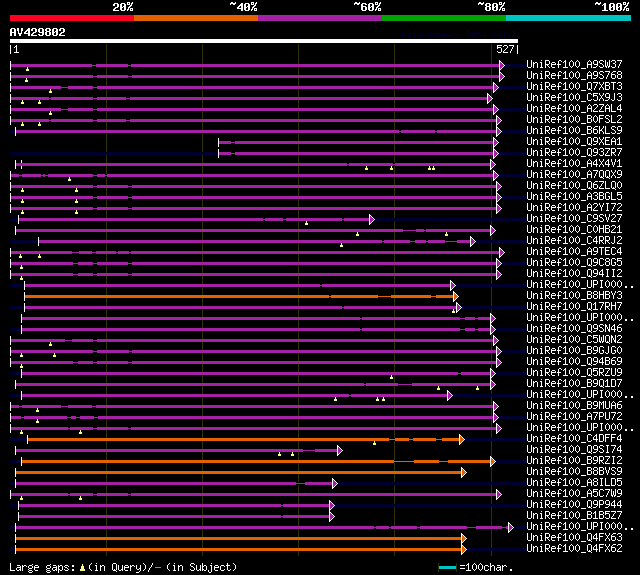Screen dimensions: 640x575
Task: Click the UniRef100_A8ILD5 entry
Action: pos(574,483)
